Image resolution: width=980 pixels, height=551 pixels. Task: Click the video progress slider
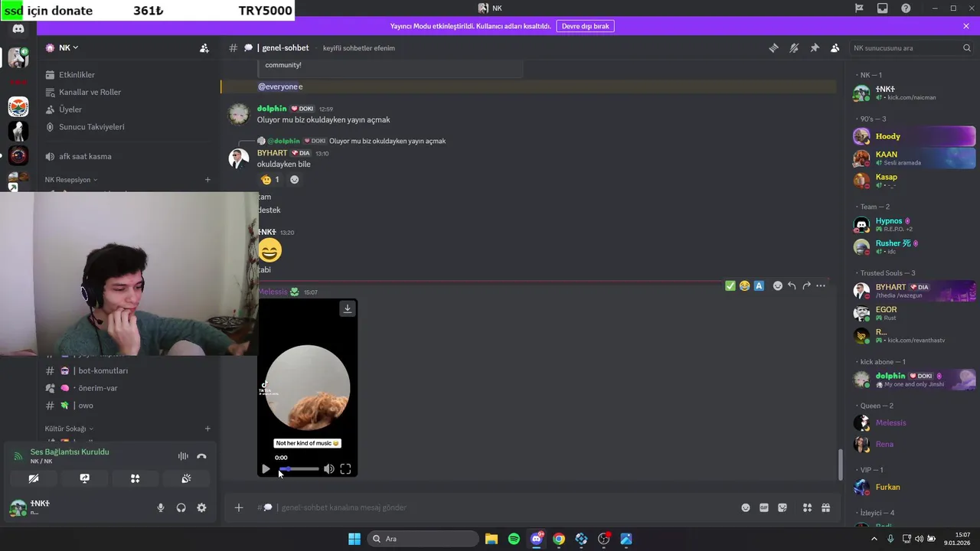click(299, 469)
